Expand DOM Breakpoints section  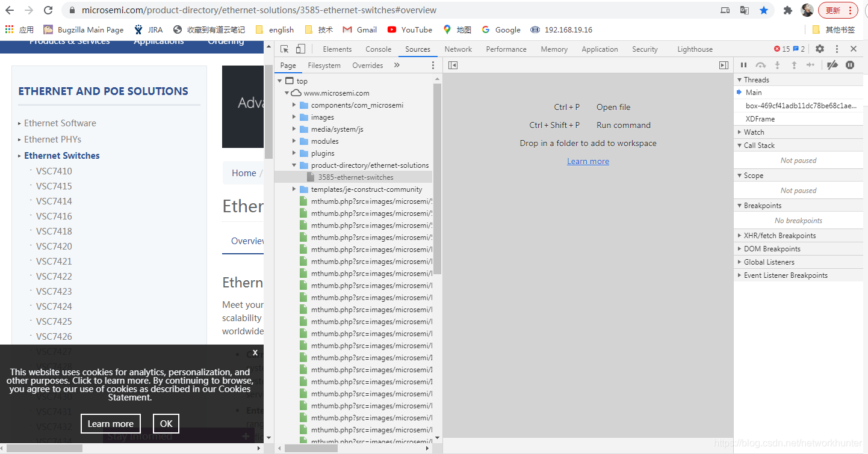pos(798,249)
